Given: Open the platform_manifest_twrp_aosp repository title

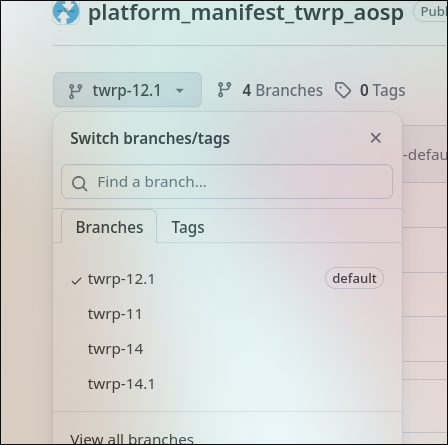Looking at the screenshot, I should click(x=246, y=13).
